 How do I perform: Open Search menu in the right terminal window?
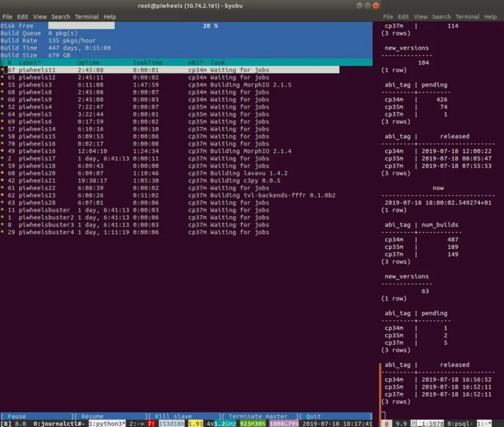[x=441, y=17]
